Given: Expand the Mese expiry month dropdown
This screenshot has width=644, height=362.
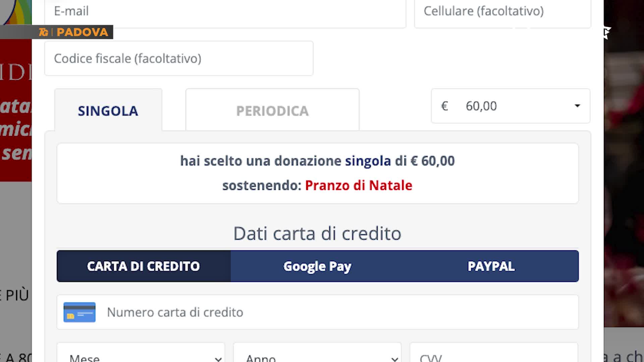Looking at the screenshot, I should pyautogui.click(x=141, y=355).
